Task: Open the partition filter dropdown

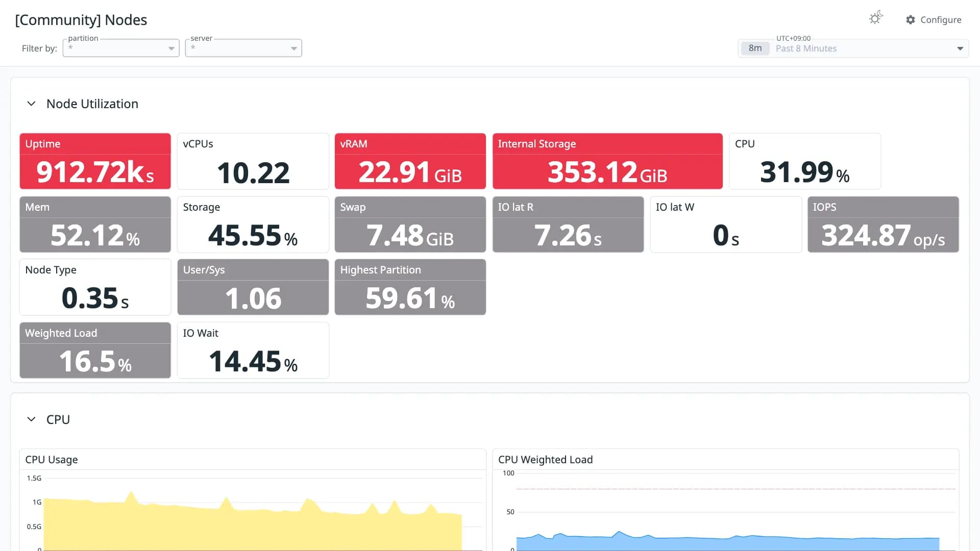Action: pos(121,48)
